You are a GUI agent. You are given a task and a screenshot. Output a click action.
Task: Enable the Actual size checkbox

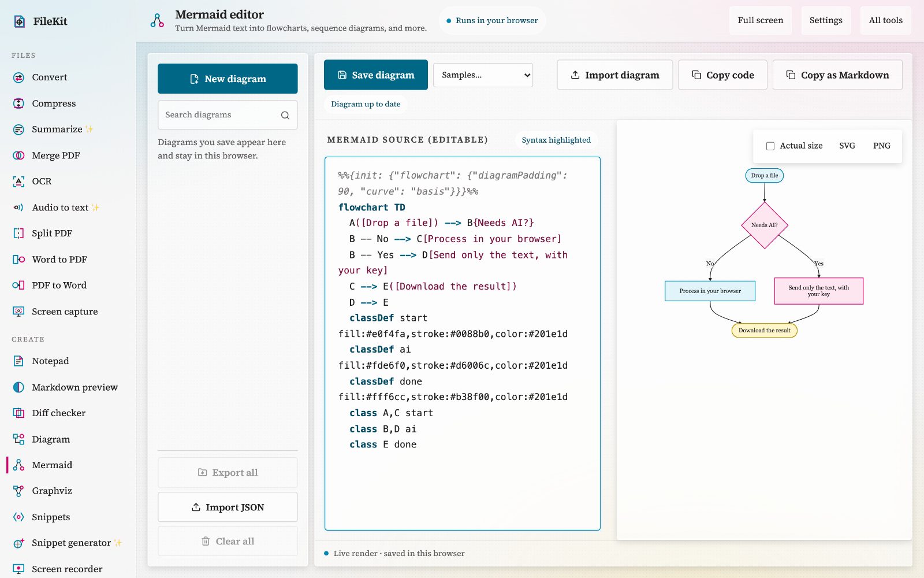pos(770,146)
